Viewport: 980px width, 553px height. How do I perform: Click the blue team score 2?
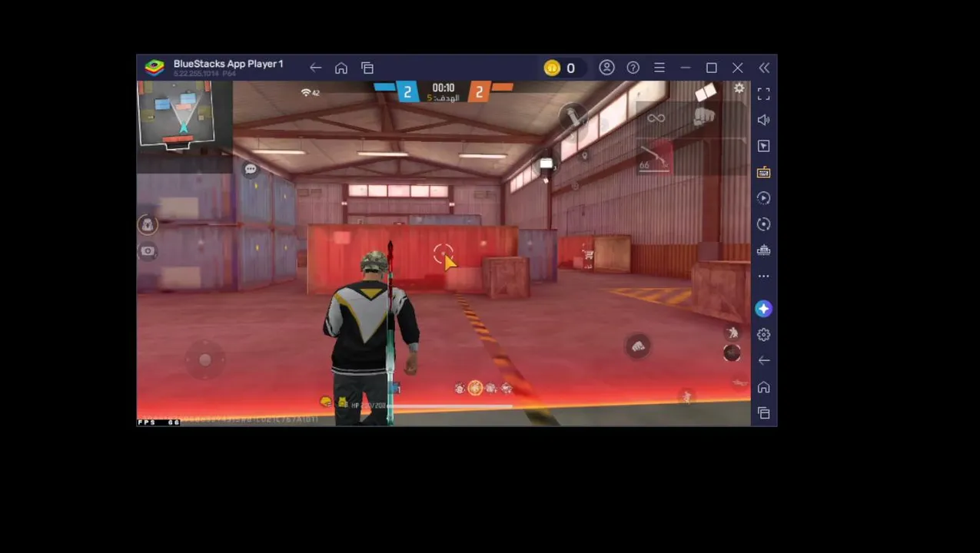point(407,92)
